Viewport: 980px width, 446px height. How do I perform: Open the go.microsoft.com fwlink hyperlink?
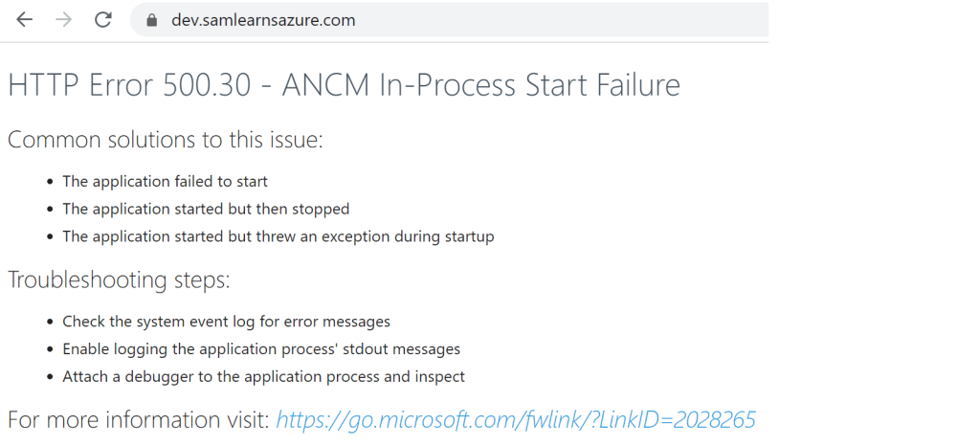516,420
